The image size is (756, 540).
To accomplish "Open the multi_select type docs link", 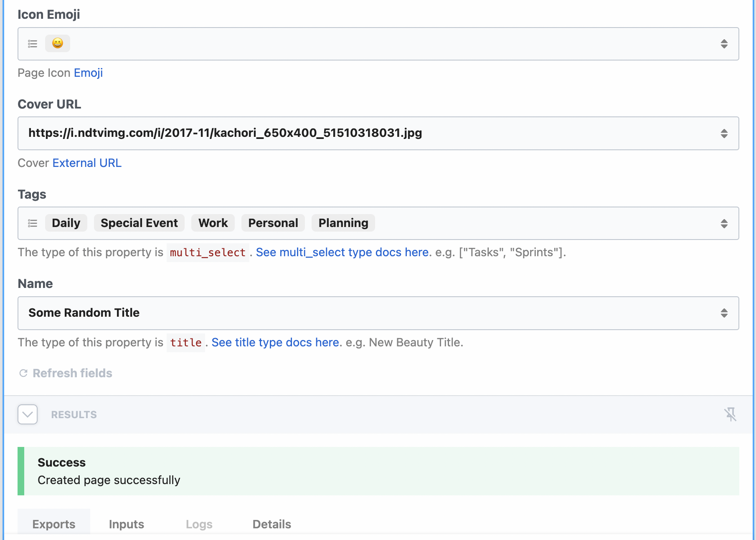I will [342, 252].
